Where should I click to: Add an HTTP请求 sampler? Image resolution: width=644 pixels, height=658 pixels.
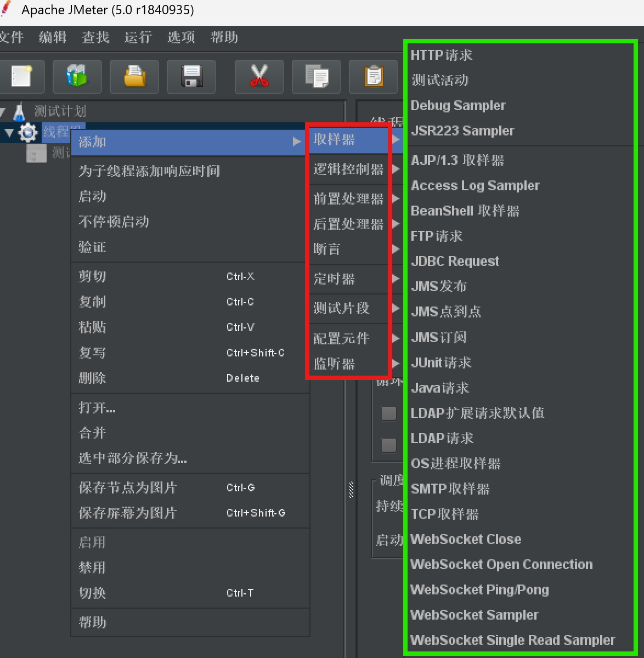(520, 55)
